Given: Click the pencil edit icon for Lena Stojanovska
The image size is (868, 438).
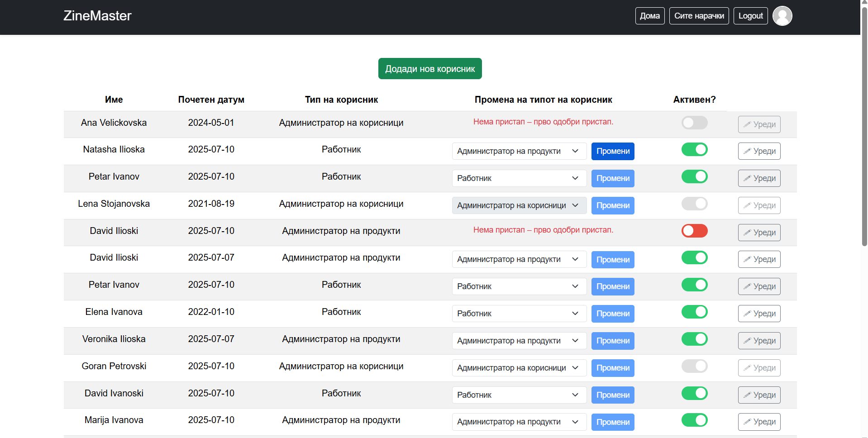Looking at the screenshot, I should click(x=747, y=205).
